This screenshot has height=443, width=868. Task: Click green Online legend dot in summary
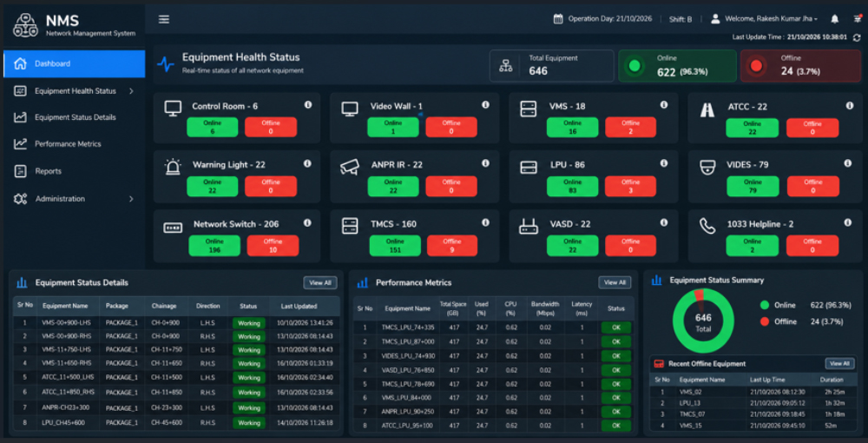tap(765, 305)
